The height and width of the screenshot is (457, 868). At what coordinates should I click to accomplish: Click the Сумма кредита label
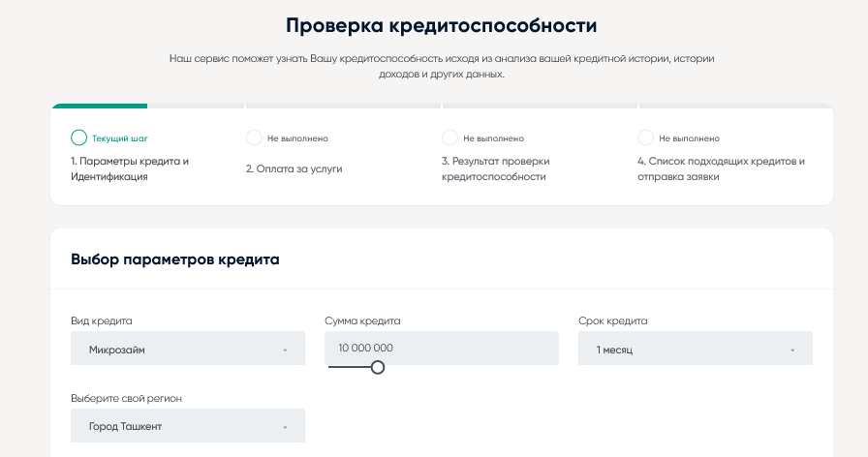362,320
